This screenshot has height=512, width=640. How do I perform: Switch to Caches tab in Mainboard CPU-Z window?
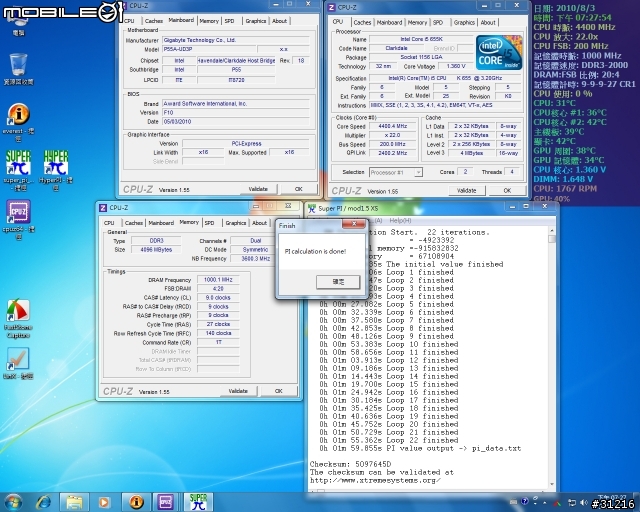[x=153, y=21]
